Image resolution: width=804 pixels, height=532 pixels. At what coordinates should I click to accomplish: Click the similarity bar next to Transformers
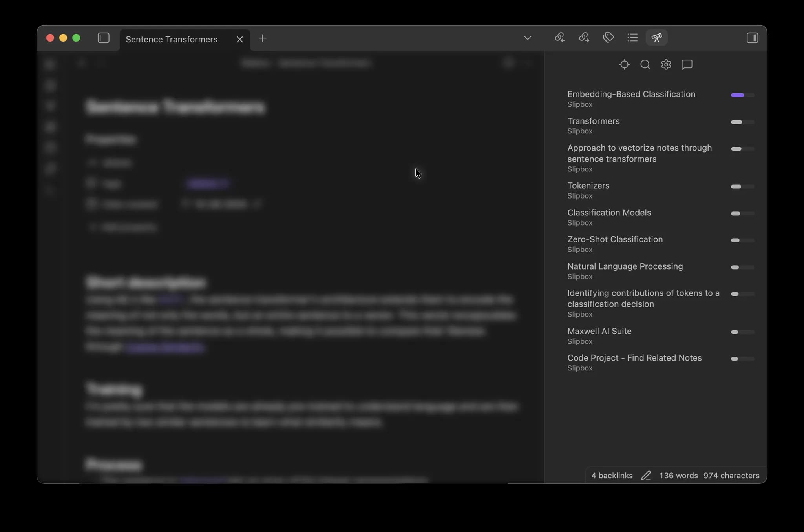742,122
